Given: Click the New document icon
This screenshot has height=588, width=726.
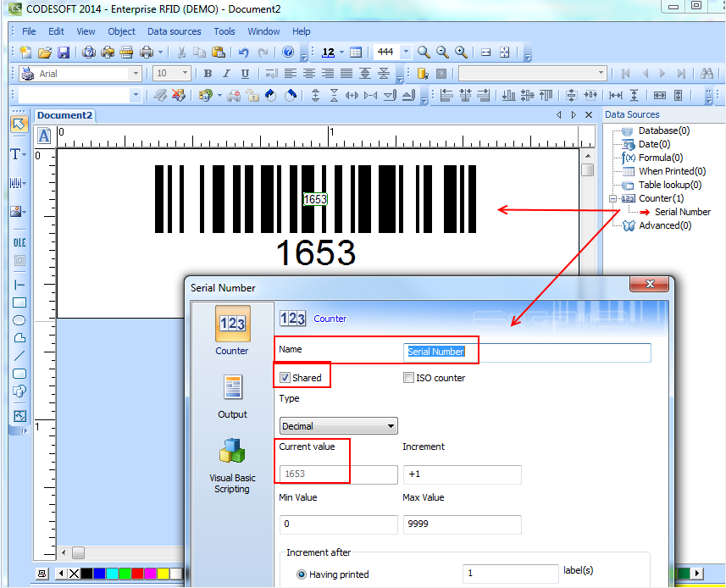Looking at the screenshot, I should 26,53.
